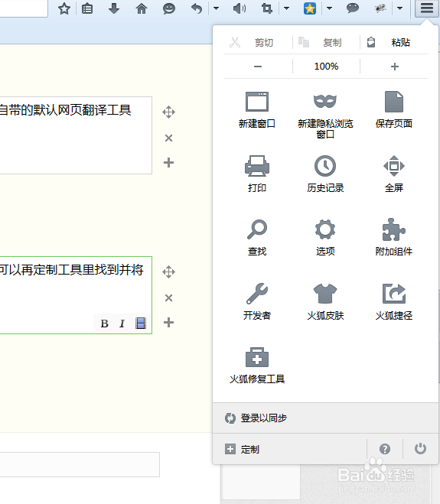Open 火狐捷径 Firefox shortcuts
The height and width of the screenshot is (504, 440).
click(394, 301)
